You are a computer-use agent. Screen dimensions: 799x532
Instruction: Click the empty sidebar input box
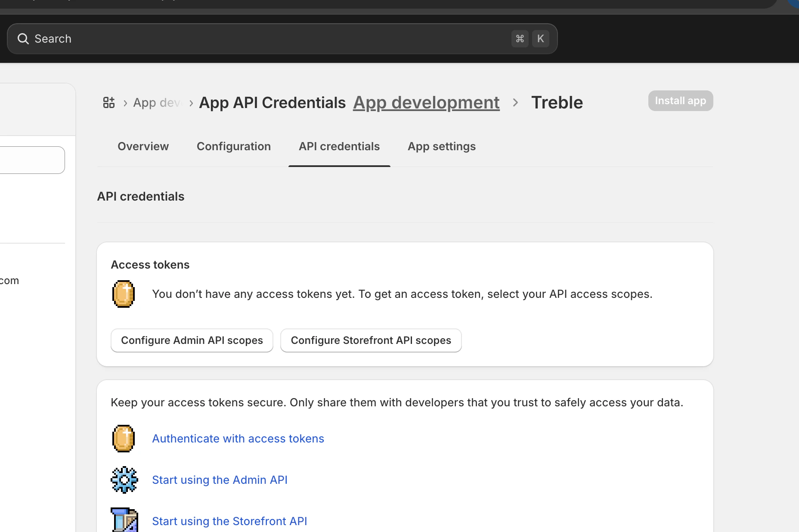pos(32,160)
